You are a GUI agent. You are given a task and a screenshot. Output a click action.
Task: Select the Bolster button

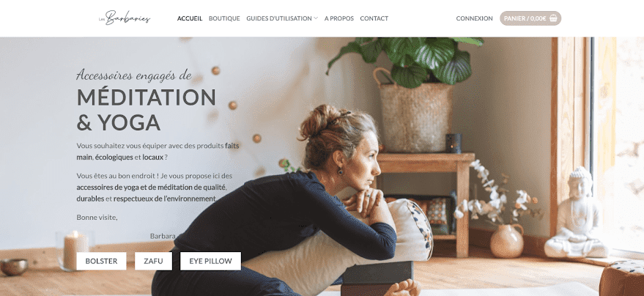tap(101, 261)
